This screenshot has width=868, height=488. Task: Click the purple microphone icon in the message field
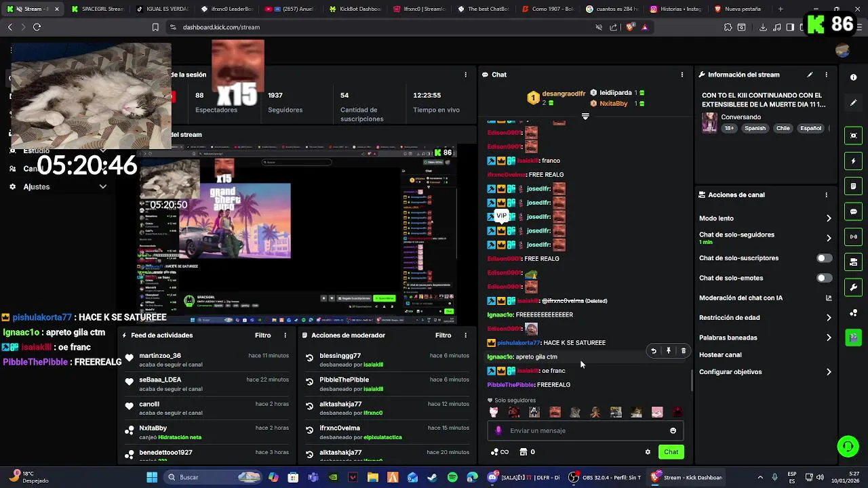coord(498,430)
